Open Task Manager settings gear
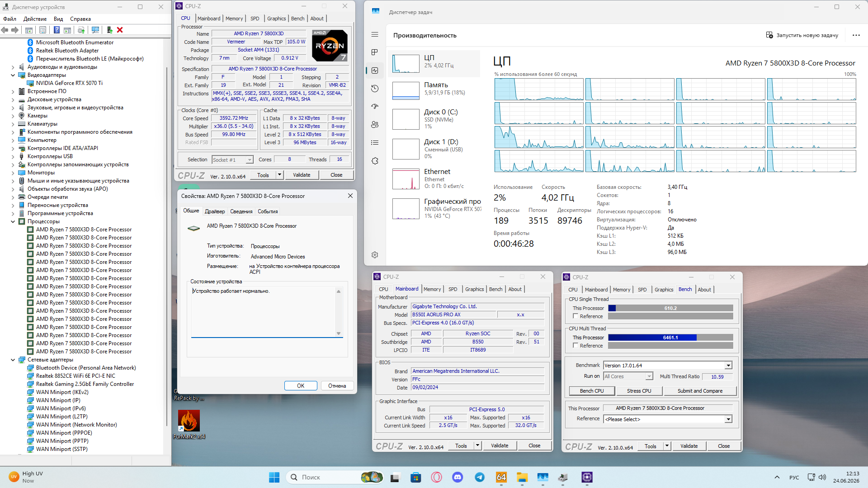This screenshot has height=488, width=868. pyautogui.click(x=374, y=255)
